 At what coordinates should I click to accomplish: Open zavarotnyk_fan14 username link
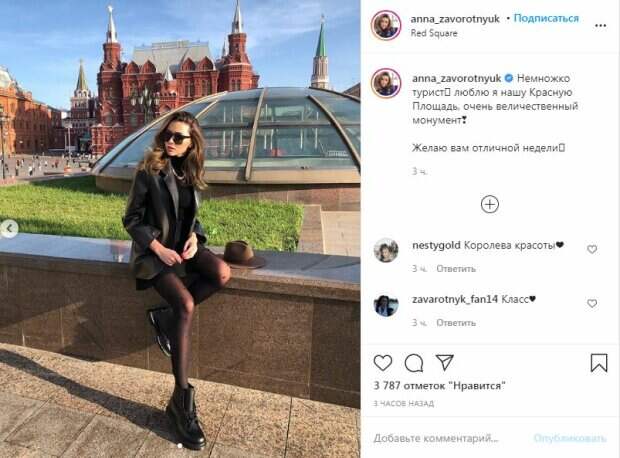coord(455,299)
